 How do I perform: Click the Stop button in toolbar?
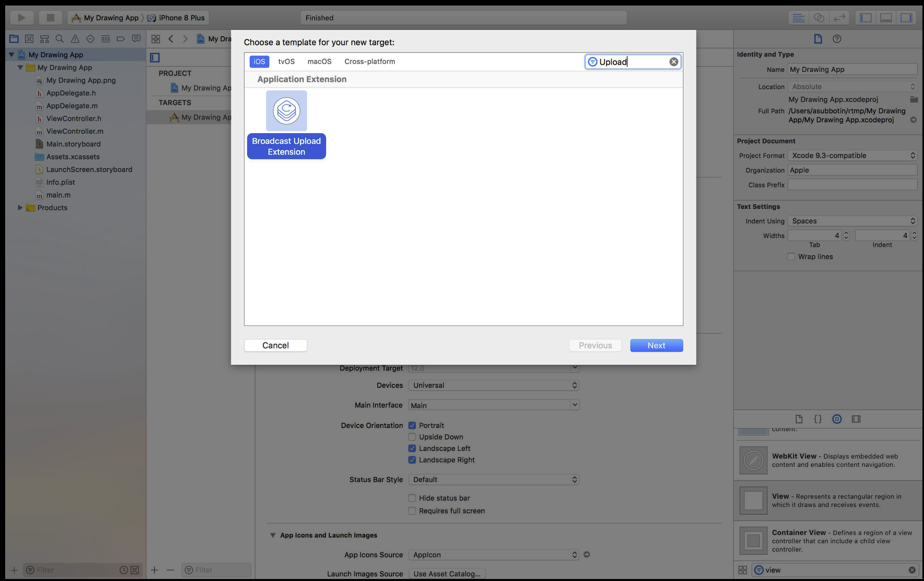(50, 17)
